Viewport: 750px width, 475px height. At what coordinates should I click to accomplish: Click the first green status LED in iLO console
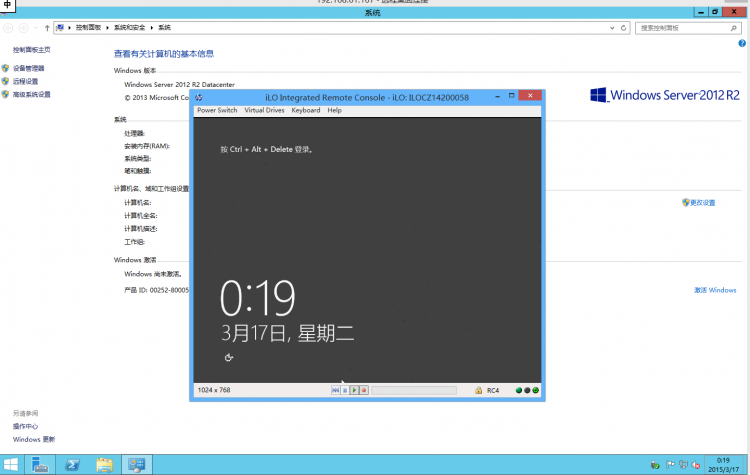click(518, 390)
